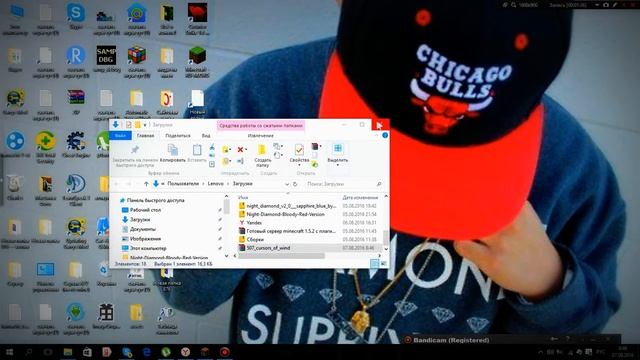Image resolution: width=640 pixels, height=360 pixels.
Task: Select Этот компьютер in navigation pane
Action: click(148, 248)
